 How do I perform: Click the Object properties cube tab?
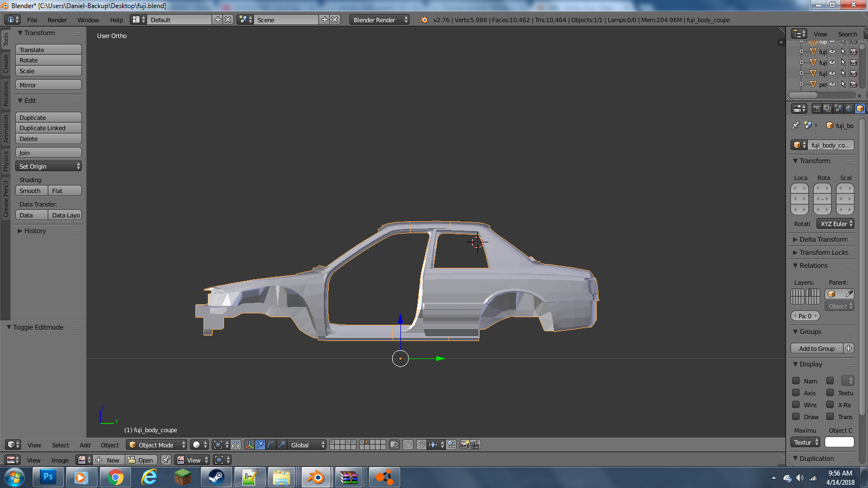point(860,108)
